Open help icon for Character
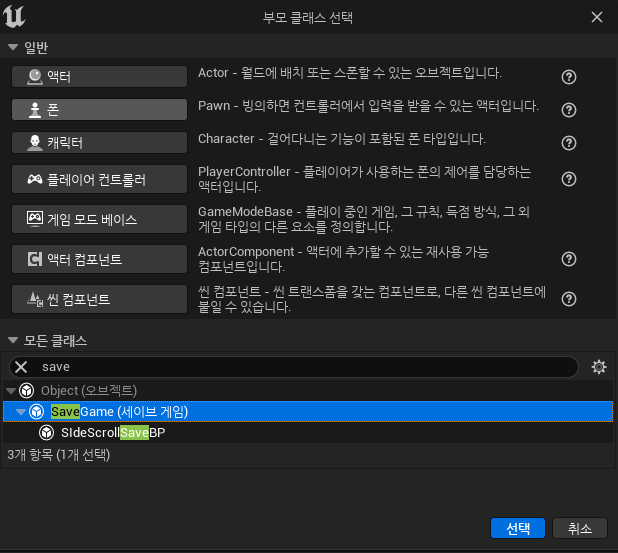This screenshot has width=618, height=553. point(569,143)
